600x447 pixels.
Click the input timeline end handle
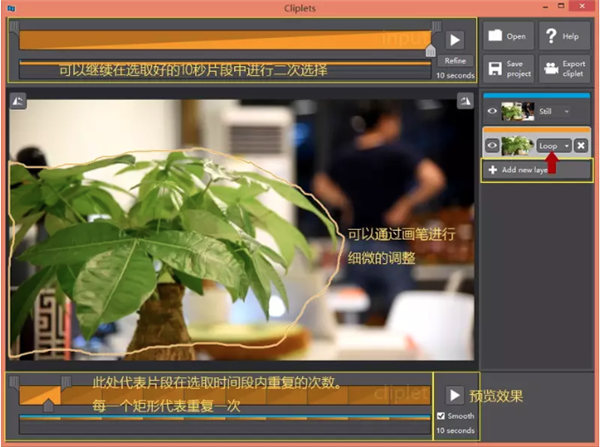(x=431, y=48)
